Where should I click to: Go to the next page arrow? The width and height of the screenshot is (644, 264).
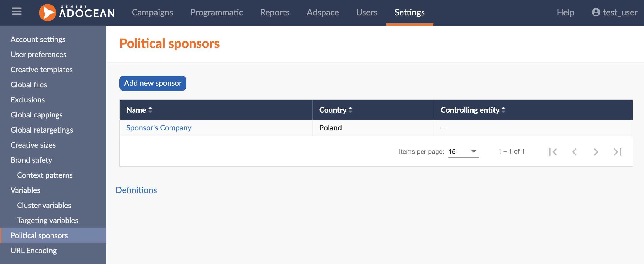[x=596, y=152]
